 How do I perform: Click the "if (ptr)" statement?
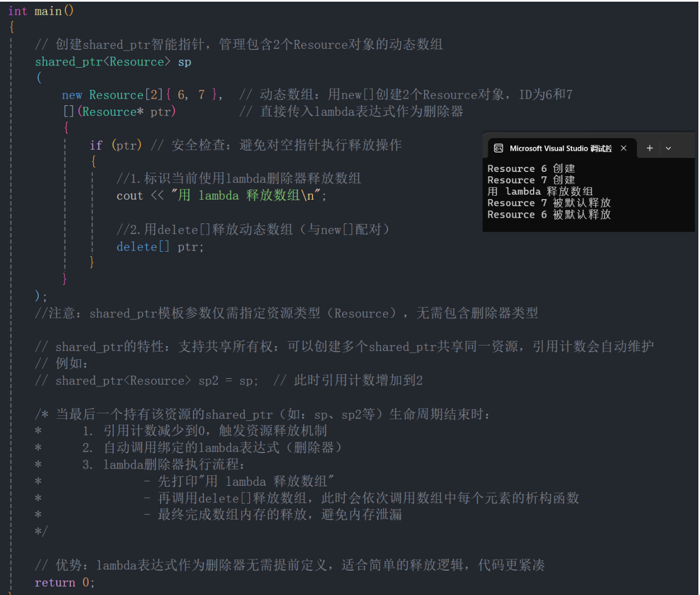(116, 145)
